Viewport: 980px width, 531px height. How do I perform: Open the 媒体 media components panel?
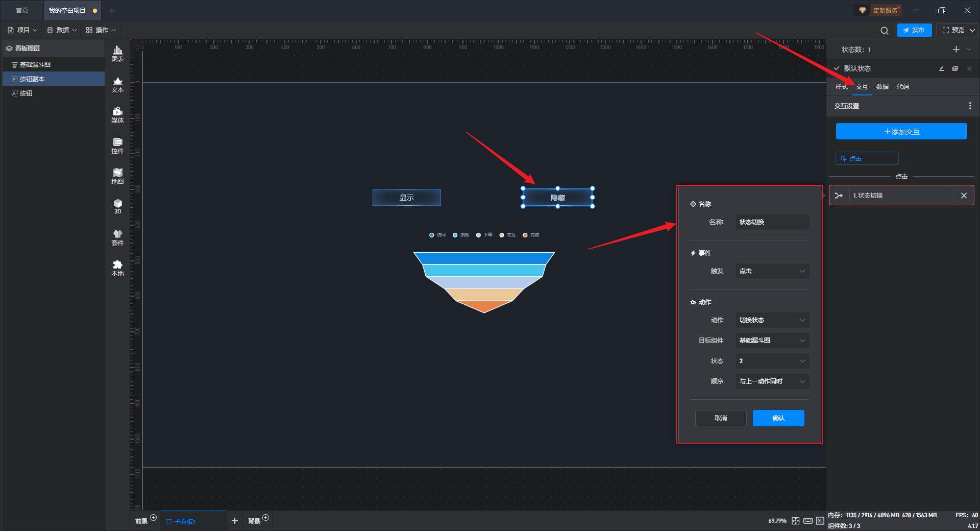pos(117,114)
